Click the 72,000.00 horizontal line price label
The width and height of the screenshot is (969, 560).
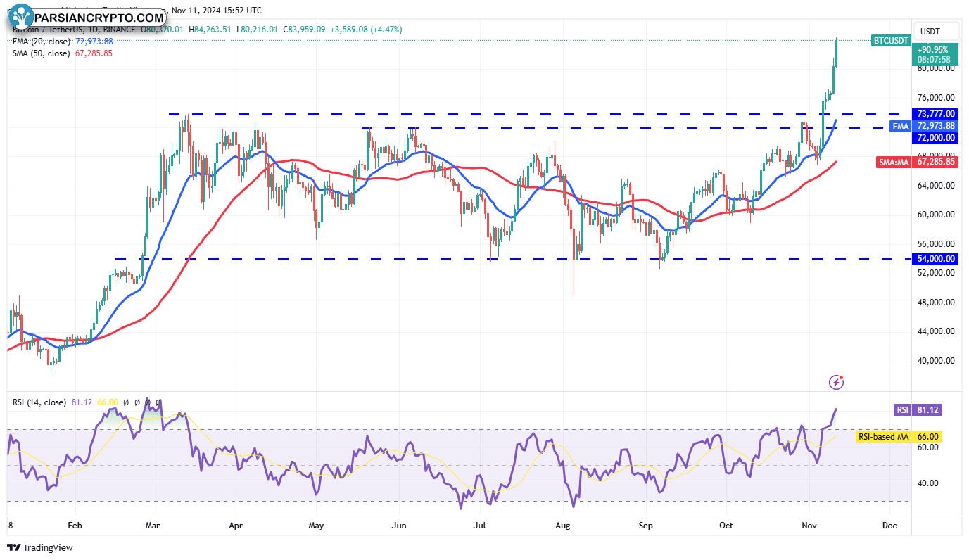(935, 138)
